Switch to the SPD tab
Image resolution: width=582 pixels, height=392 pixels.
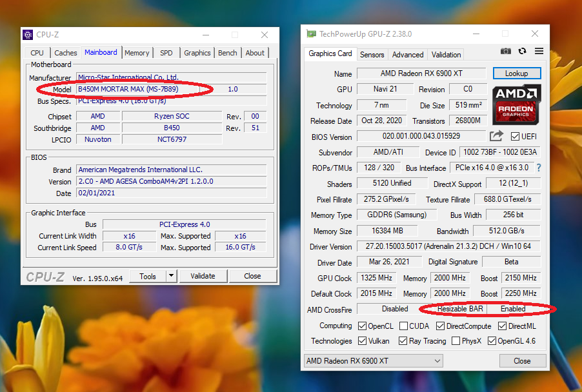166,53
